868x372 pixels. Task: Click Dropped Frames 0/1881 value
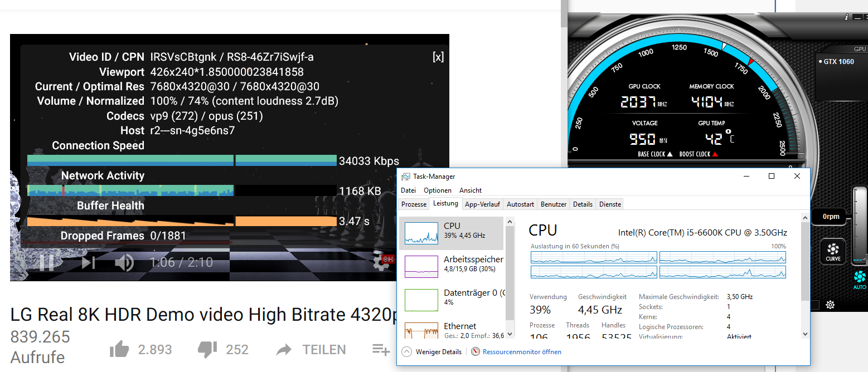[168, 236]
